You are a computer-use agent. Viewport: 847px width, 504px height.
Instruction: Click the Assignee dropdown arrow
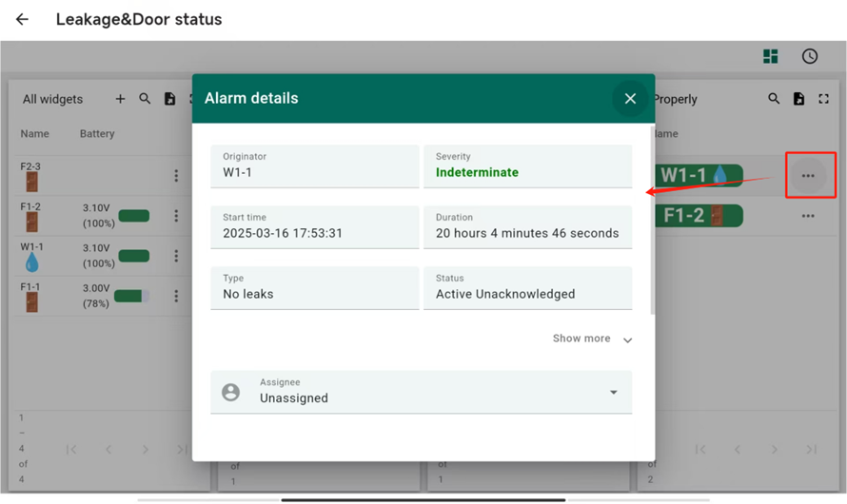pyautogui.click(x=614, y=392)
